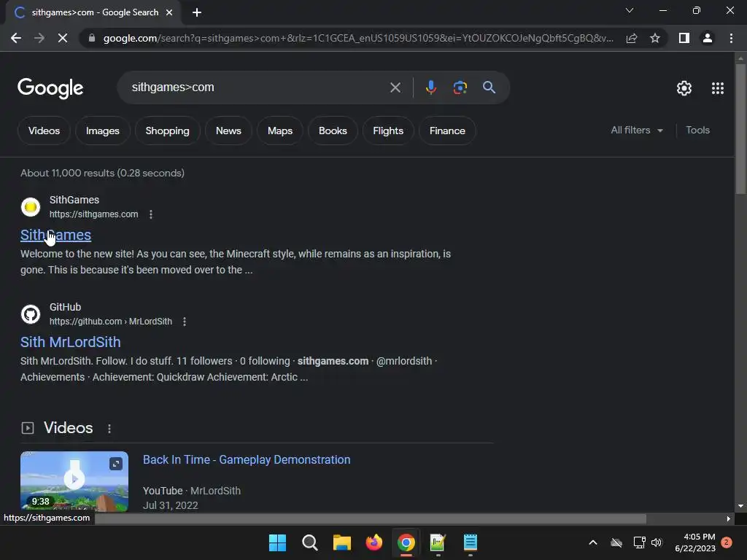Click the scroll down arrow

[x=740, y=506]
